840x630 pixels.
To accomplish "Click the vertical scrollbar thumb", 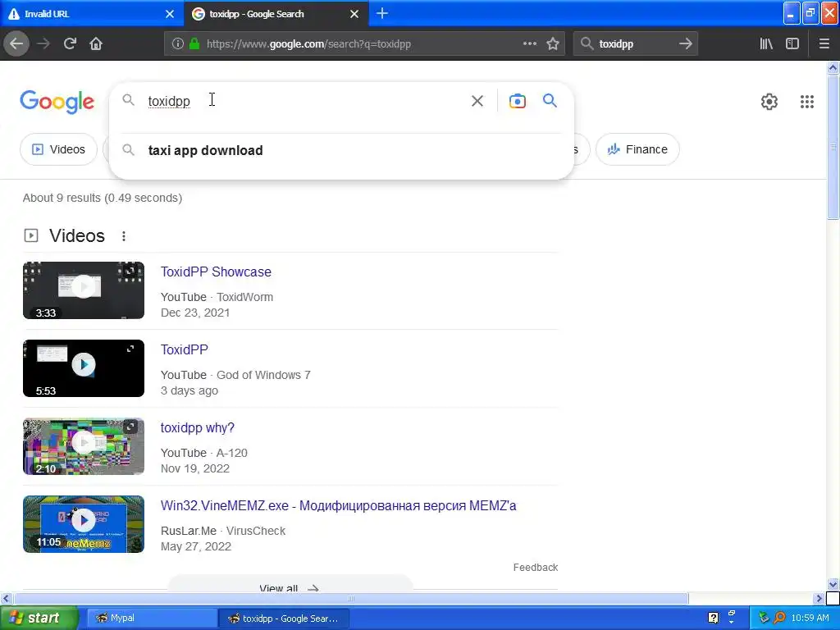I will 833,148.
